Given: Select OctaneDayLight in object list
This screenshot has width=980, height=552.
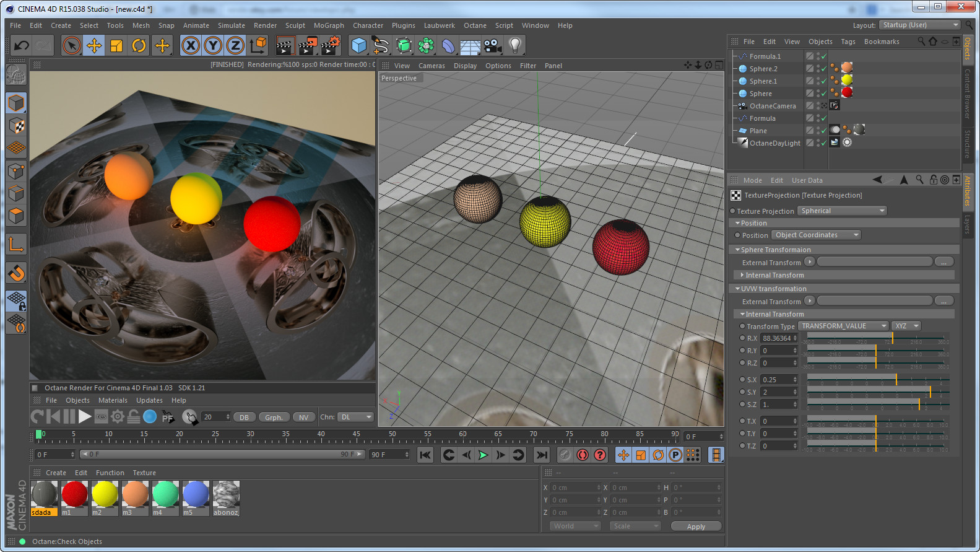Looking at the screenshot, I should pyautogui.click(x=775, y=143).
